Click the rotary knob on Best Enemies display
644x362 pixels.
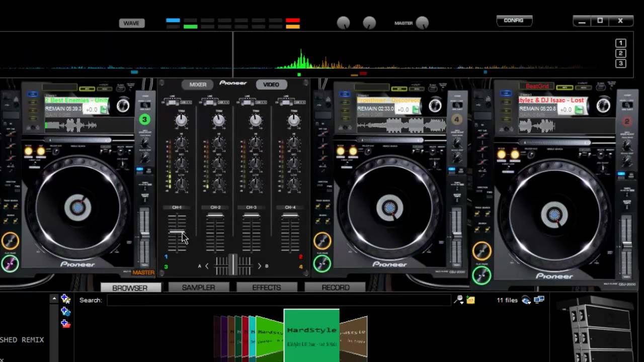pos(123,105)
